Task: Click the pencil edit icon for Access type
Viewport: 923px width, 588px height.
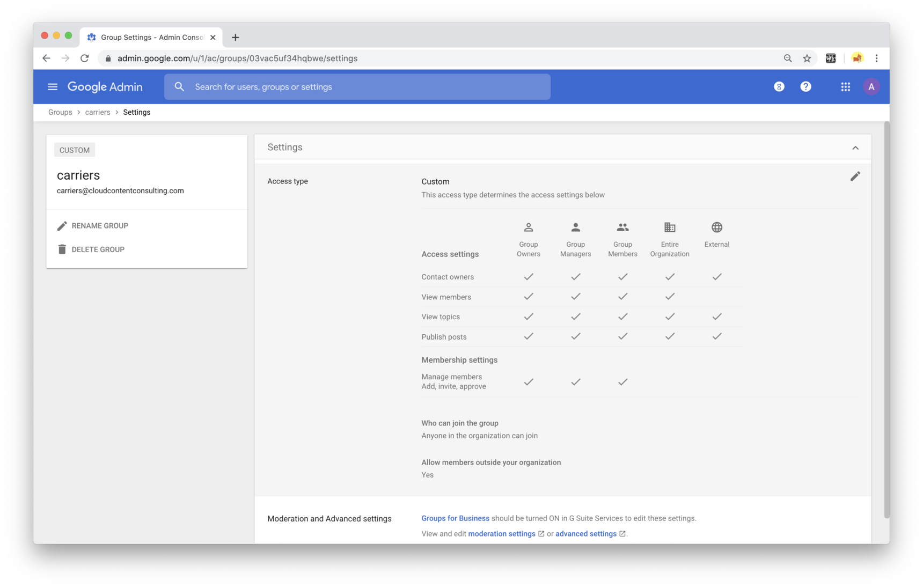Action: (x=855, y=177)
